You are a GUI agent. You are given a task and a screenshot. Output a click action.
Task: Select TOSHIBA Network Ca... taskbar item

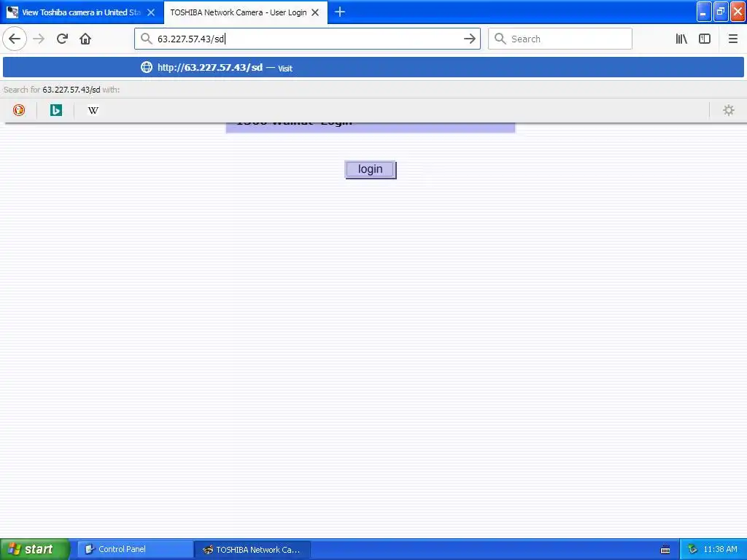tap(252, 550)
